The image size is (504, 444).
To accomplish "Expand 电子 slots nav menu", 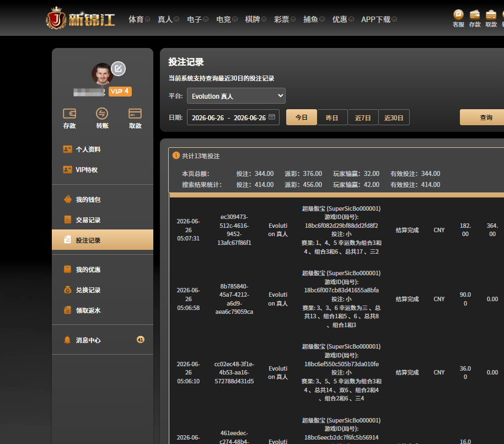I will coord(197,19).
